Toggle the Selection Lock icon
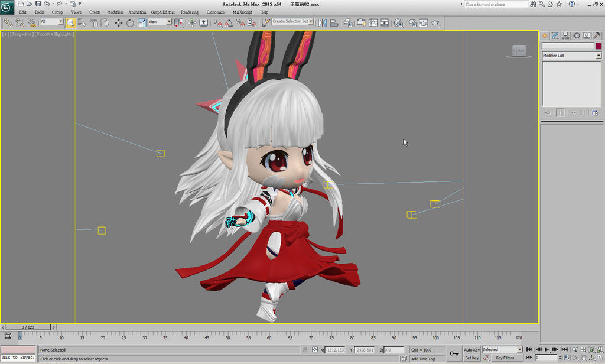Screen dimensions: 605x364 pos(305,350)
